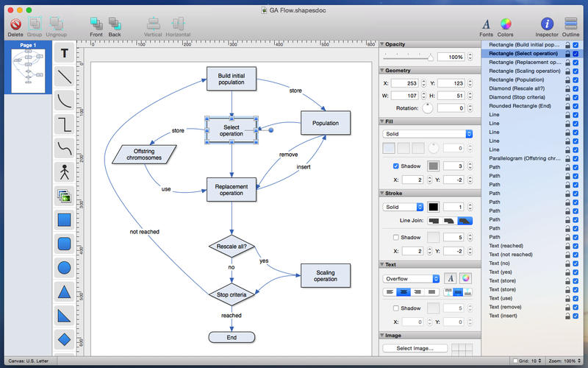The width and height of the screenshot is (588, 368).
Task: Enable the Stroke Shadow checkbox
Action: 396,237
